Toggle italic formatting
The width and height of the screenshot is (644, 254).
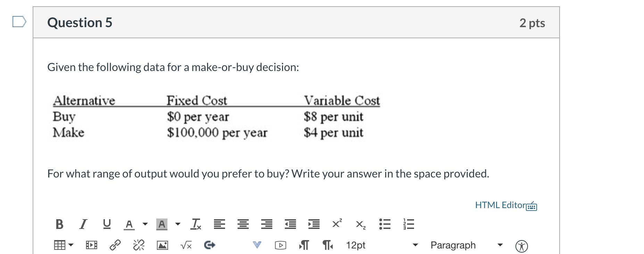(x=83, y=224)
